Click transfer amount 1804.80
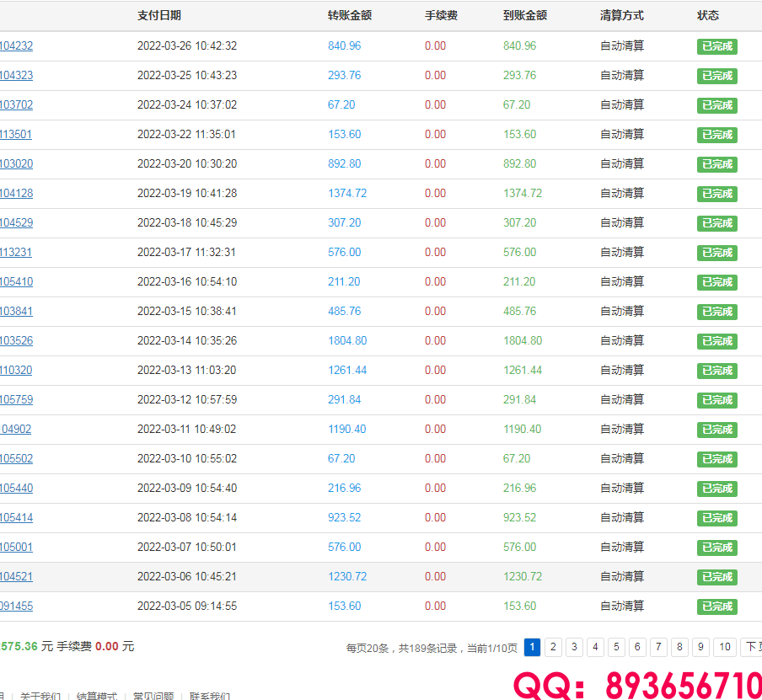Screen dimensions: 762x700 point(347,341)
